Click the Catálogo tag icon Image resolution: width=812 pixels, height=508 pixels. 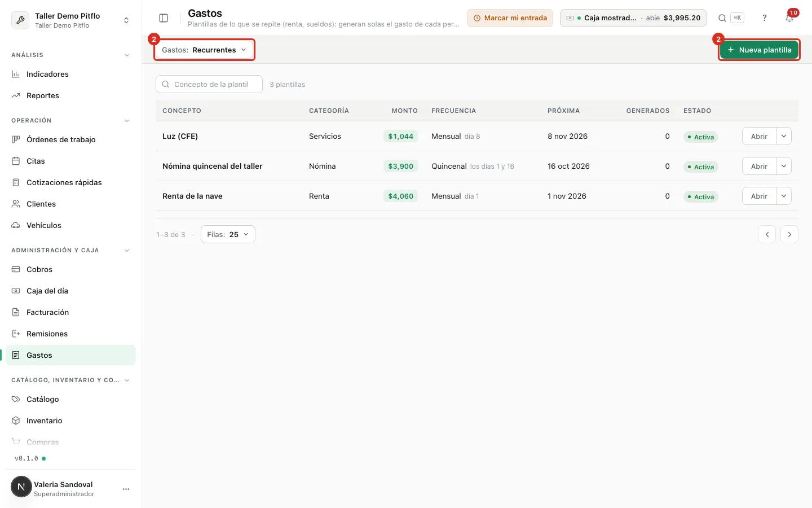tap(16, 399)
